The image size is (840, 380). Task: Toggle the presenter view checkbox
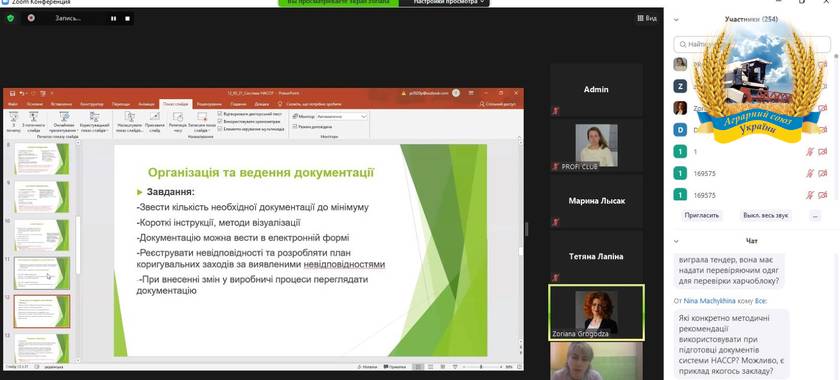tap(295, 127)
